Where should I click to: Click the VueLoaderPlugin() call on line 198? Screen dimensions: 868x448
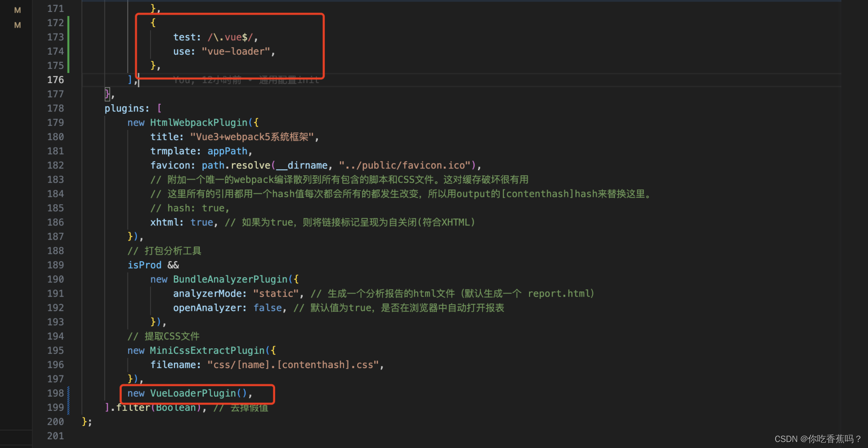pos(198,393)
